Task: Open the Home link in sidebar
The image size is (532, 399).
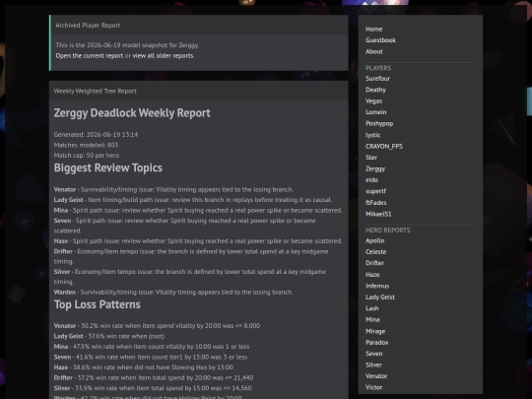Action: coord(374,30)
